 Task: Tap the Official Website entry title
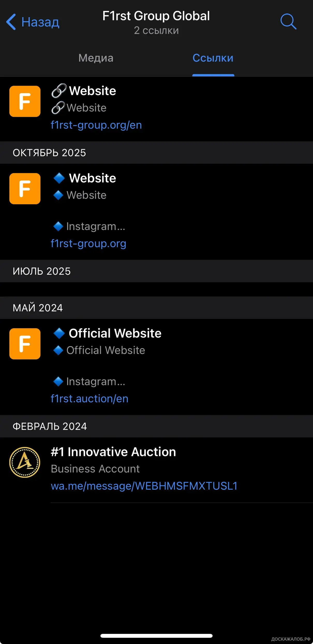115,333
